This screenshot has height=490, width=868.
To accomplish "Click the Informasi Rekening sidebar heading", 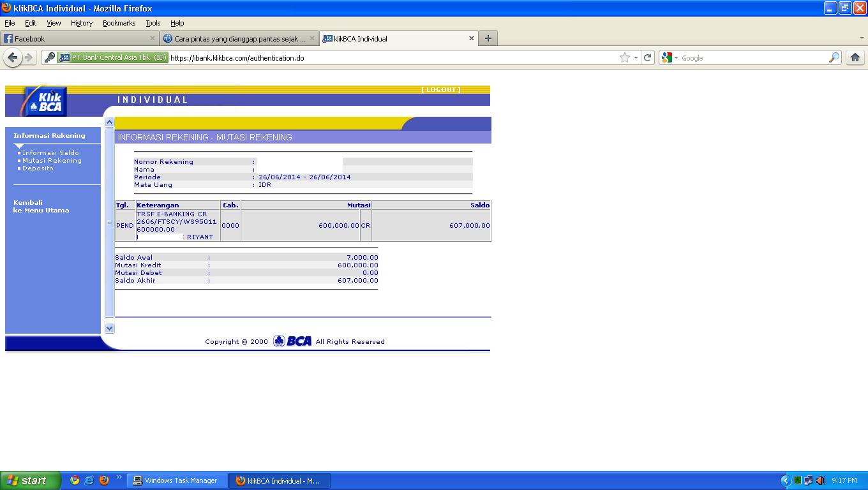I will click(x=49, y=135).
